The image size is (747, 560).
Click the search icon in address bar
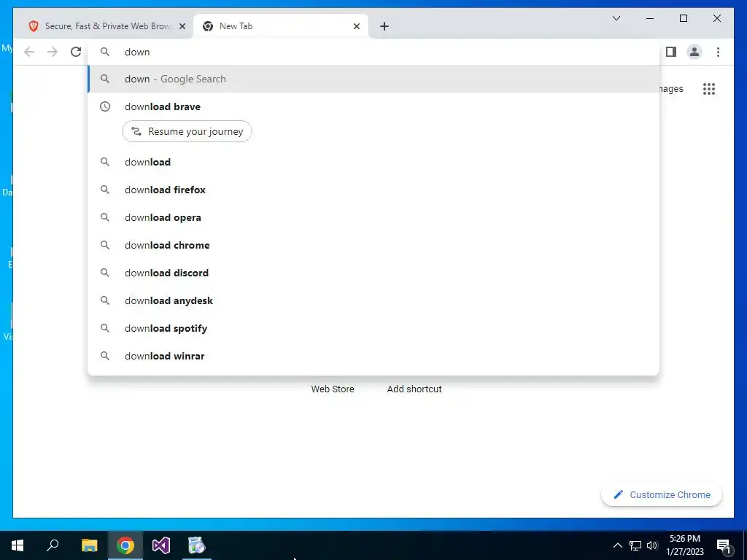pos(105,52)
